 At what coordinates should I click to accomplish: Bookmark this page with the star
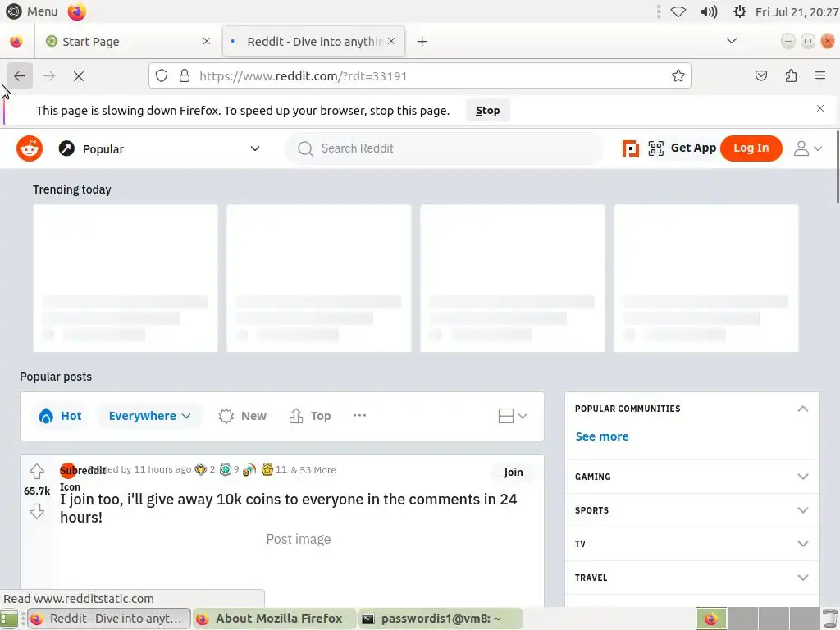[678, 75]
